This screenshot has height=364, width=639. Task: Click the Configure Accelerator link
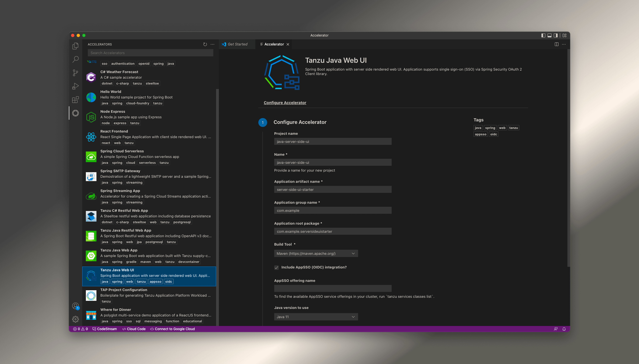pos(285,103)
